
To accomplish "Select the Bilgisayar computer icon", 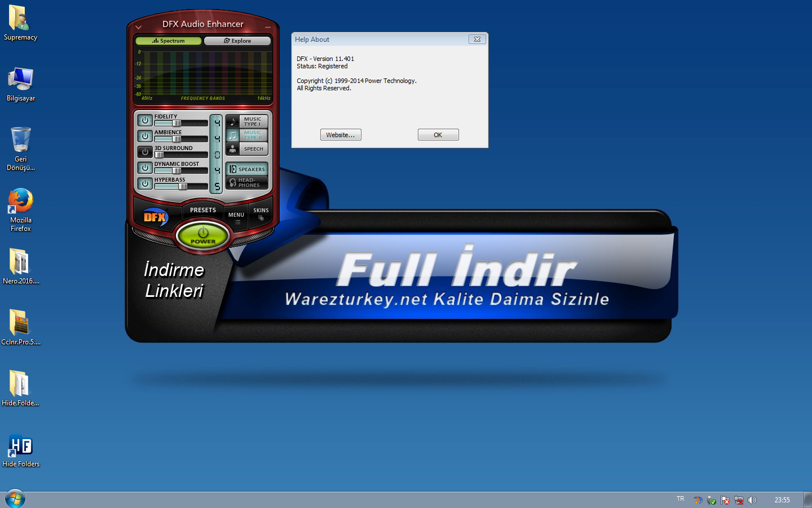I will click(21, 84).
